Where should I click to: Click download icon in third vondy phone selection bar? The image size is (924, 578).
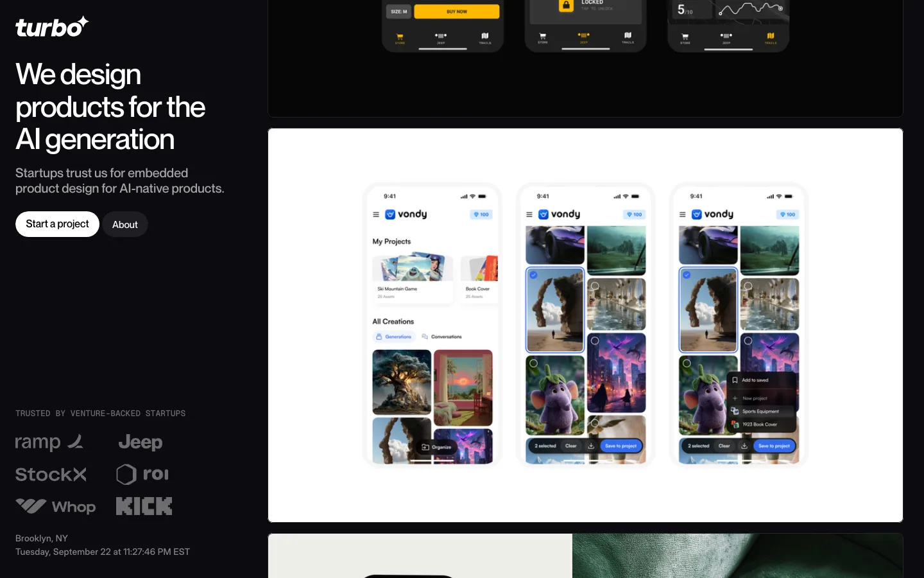click(744, 446)
